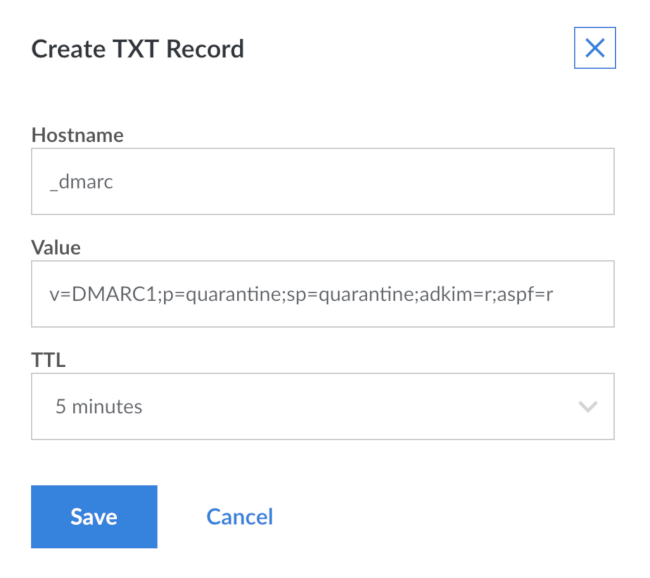This screenshot has height=578, width=650.
Task: Open the TTL combo box showing 5 minutes
Action: click(322, 407)
